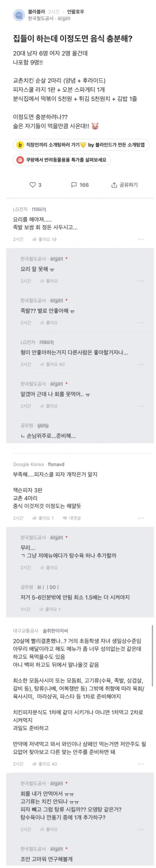Tap the speech bubble icon showing 166
The width and height of the screenshot is (156, 868).
click(x=74, y=185)
